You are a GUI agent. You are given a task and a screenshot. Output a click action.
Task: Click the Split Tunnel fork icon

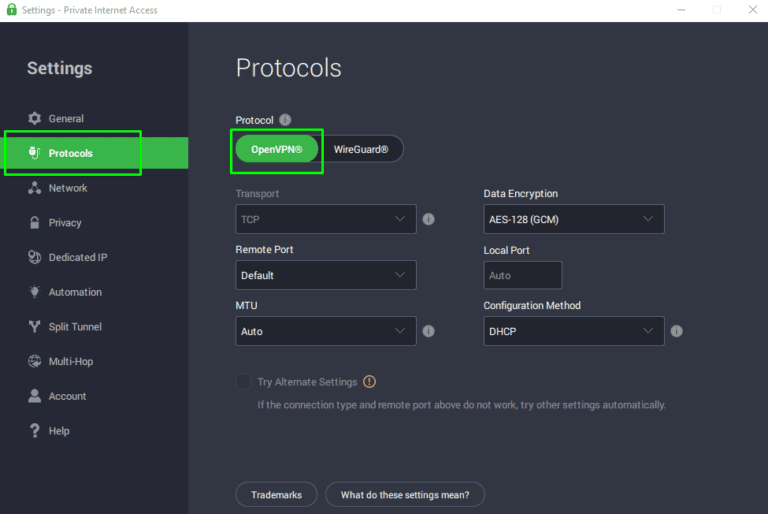(34, 327)
